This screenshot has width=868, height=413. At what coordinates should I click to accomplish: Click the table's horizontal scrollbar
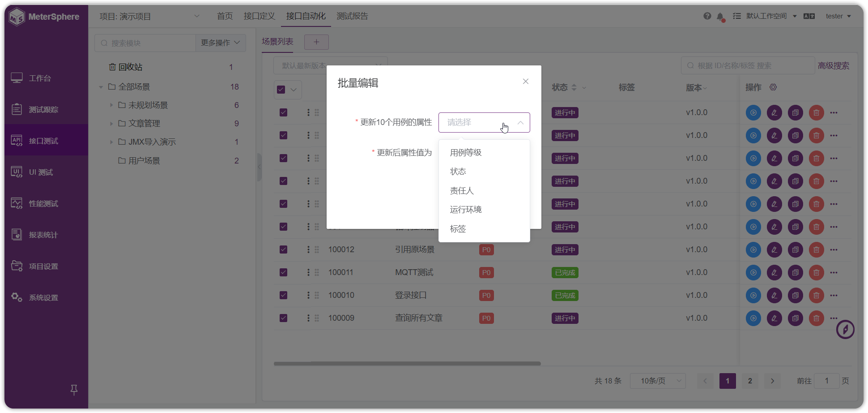(x=407, y=364)
